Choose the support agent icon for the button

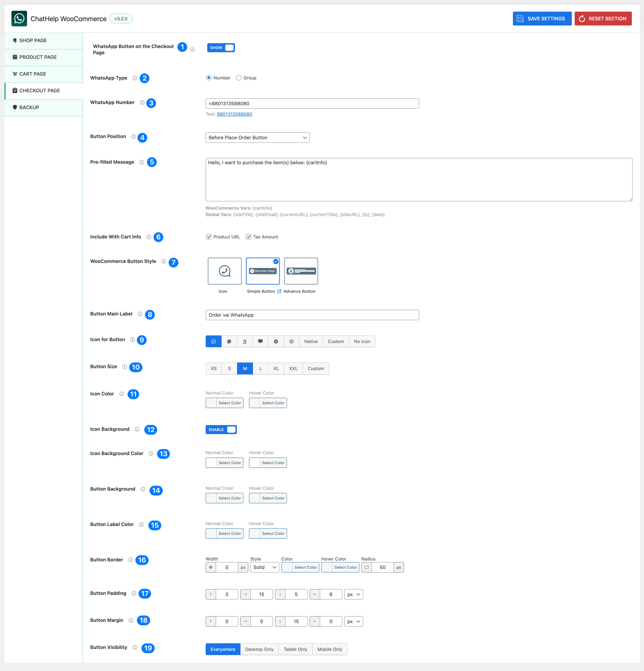(245, 341)
